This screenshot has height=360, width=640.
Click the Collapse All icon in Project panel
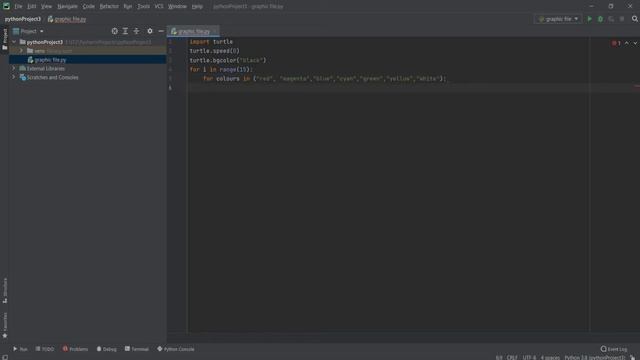[136, 31]
